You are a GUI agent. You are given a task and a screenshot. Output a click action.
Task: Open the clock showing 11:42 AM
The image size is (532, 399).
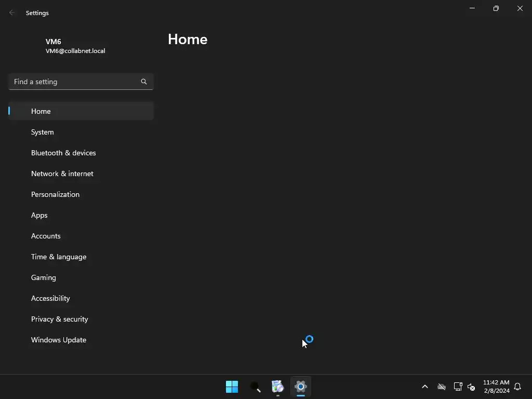pos(496,387)
